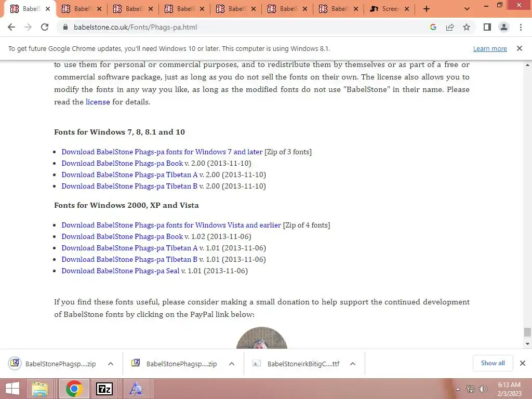This screenshot has width=532, height=399.
Task: Open the Chrome profile avatar
Action: point(504,27)
